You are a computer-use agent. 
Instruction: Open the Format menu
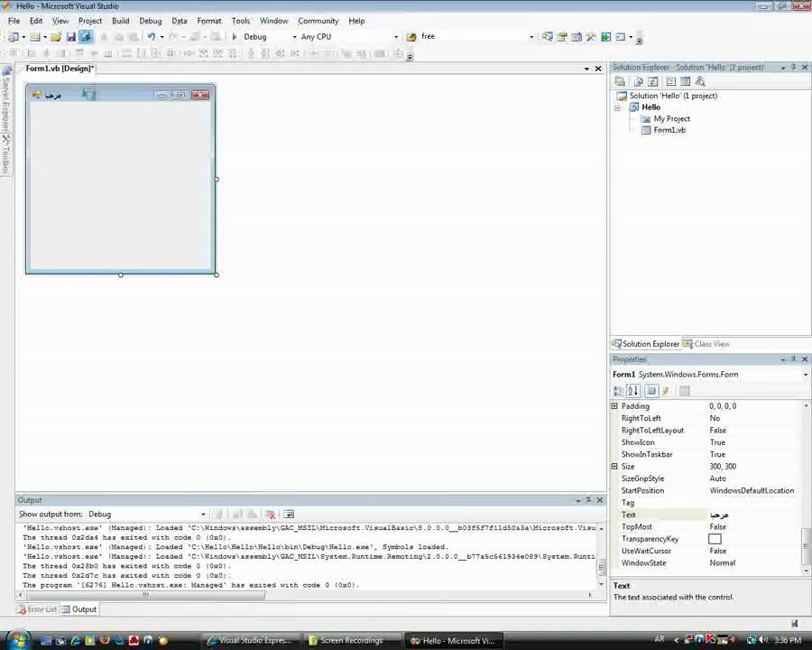point(209,21)
